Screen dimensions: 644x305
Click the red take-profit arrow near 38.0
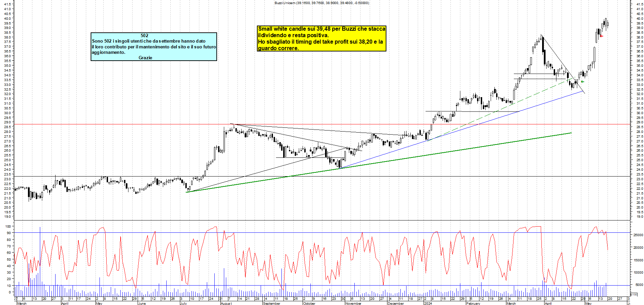coord(601,36)
